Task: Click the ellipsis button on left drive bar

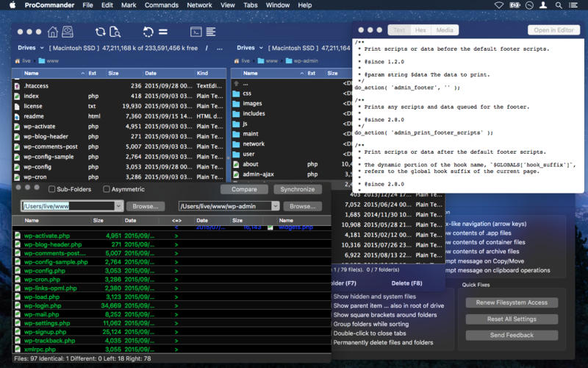Action: click(x=220, y=48)
